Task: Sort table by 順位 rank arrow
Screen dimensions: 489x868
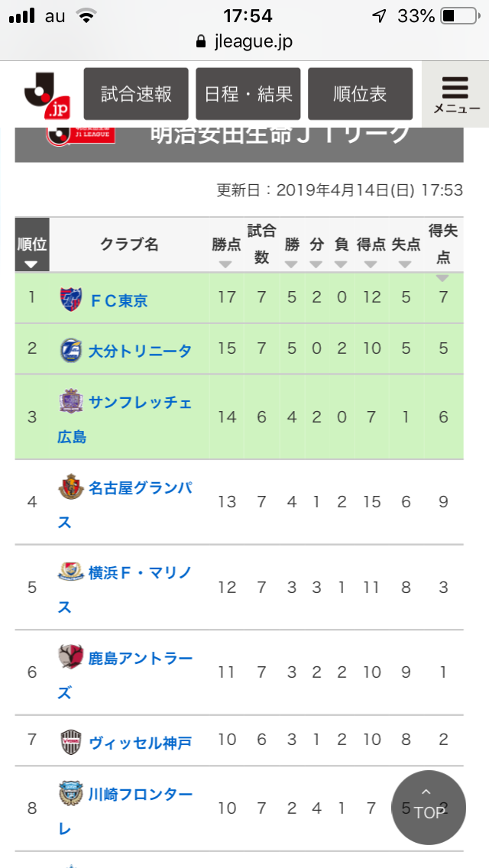Action: coord(32,264)
